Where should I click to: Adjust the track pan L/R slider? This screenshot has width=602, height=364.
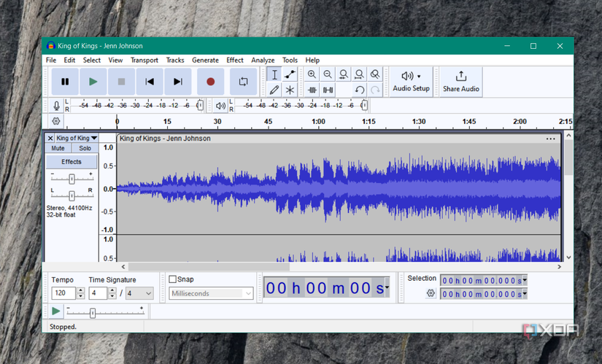(72, 195)
